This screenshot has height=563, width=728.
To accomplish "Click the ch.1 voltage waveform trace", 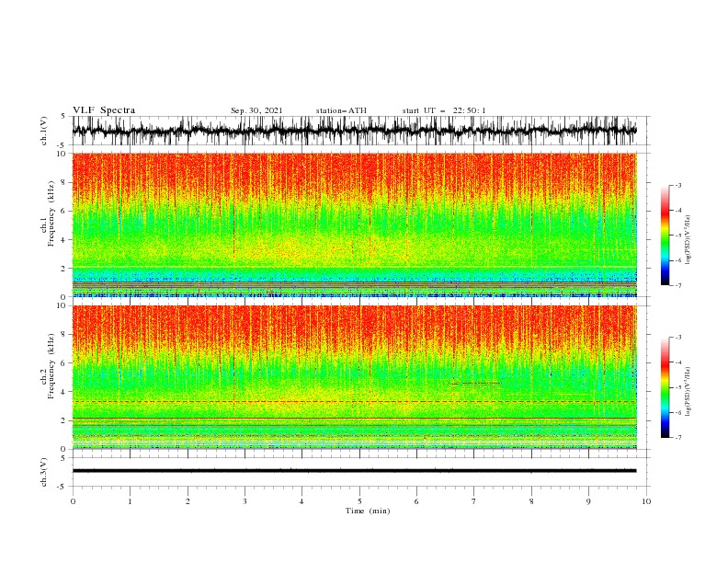I will coord(354,131).
